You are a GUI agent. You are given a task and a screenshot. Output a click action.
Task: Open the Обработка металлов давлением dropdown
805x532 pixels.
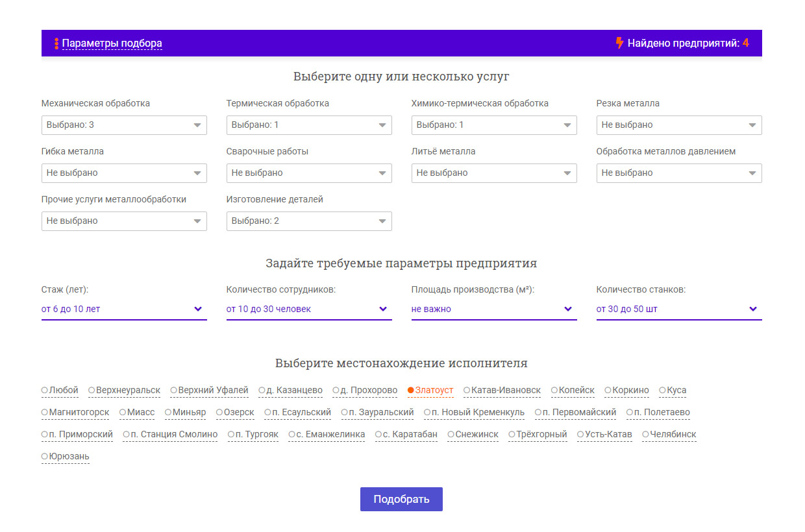coord(679,173)
